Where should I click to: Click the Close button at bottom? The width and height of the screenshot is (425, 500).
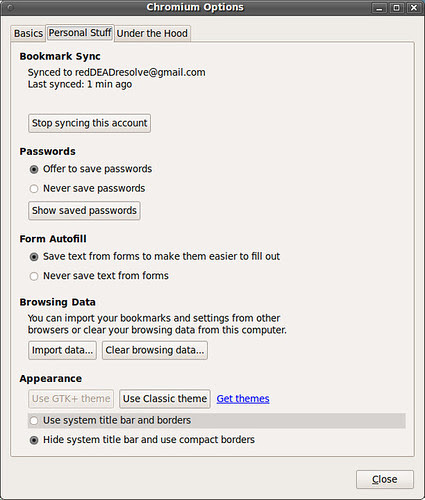click(385, 479)
